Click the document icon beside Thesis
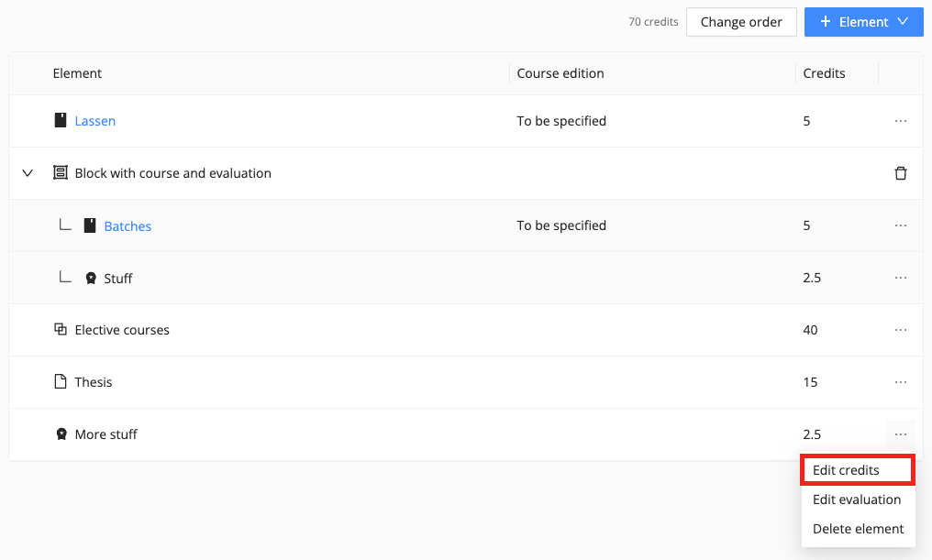932x560 pixels. (x=60, y=381)
